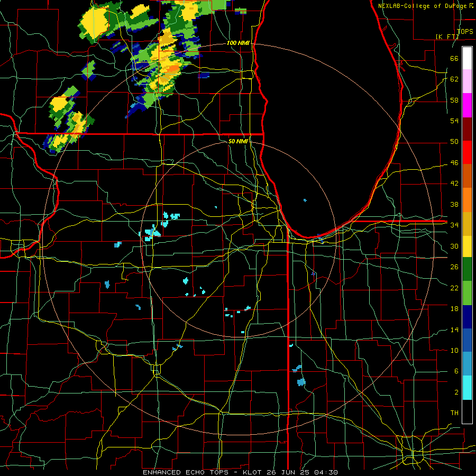Pick the bright yellow legend swatch
The height and width of the screenshot is (476, 476).
(467, 246)
